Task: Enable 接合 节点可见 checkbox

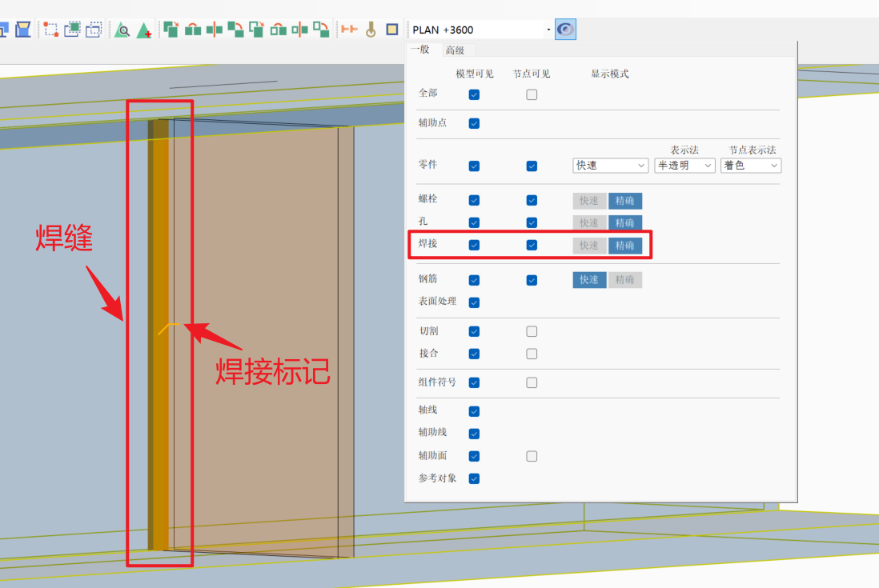Action: pos(532,354)
